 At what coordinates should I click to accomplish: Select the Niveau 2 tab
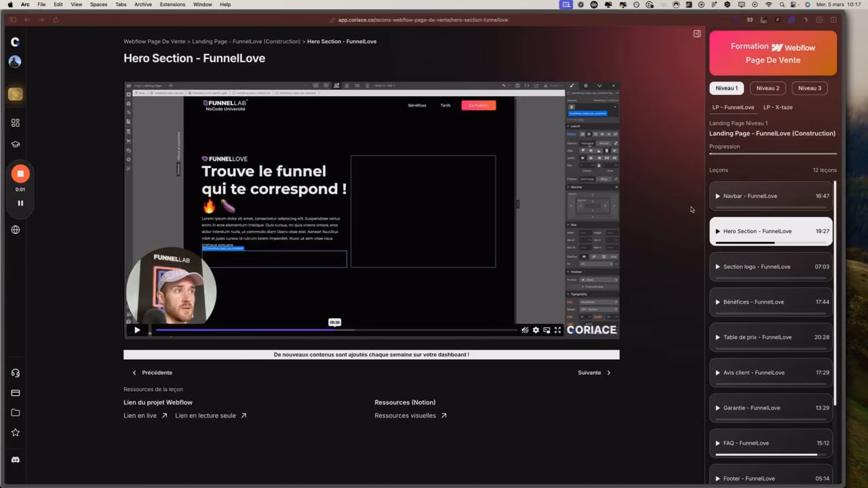768,88
